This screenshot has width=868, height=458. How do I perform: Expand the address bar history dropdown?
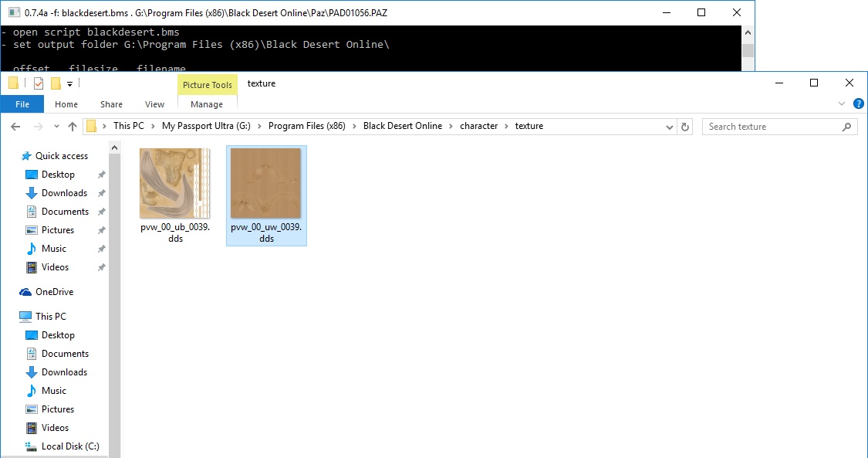669,127
